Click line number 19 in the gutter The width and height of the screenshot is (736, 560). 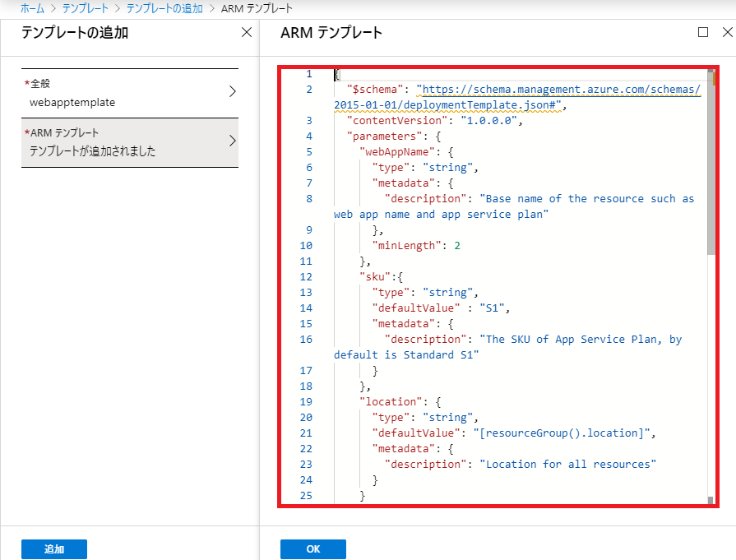[306, 402]
